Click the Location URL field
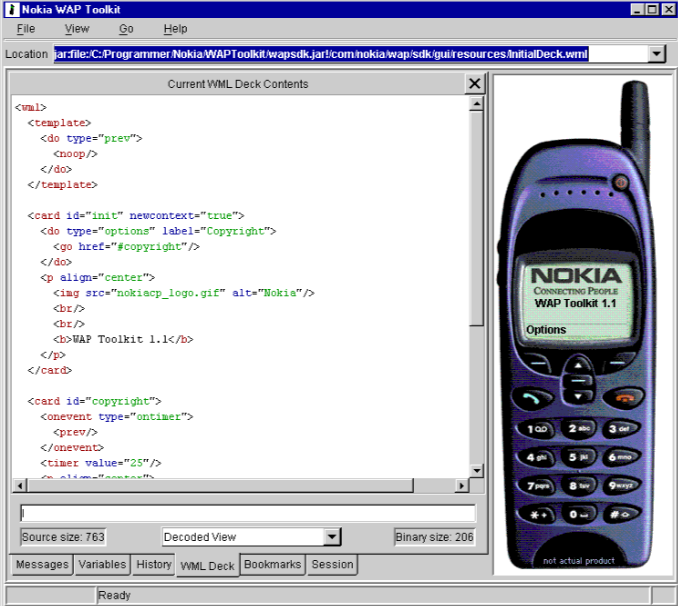Image resolution: width=678 pixels, height=606 pixels. [350, 54]
